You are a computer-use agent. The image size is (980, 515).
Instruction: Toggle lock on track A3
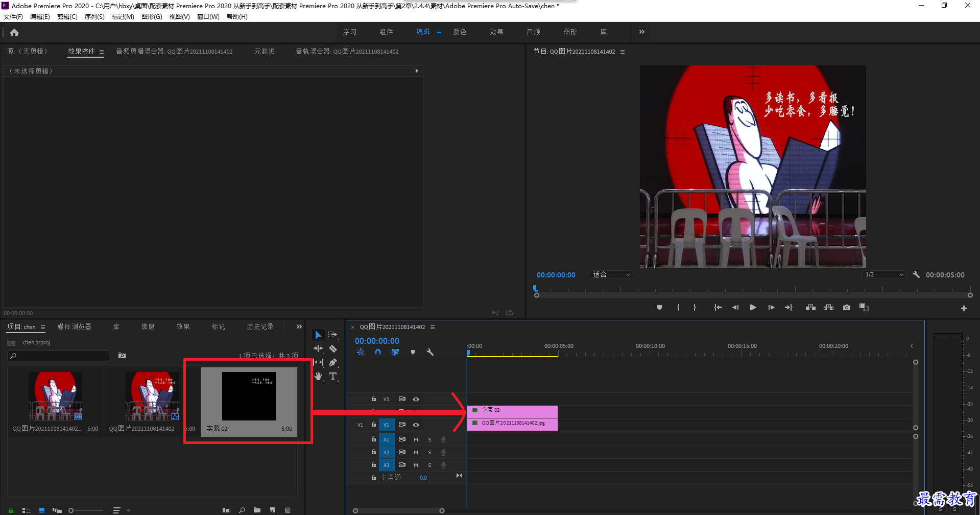(374, 465)
